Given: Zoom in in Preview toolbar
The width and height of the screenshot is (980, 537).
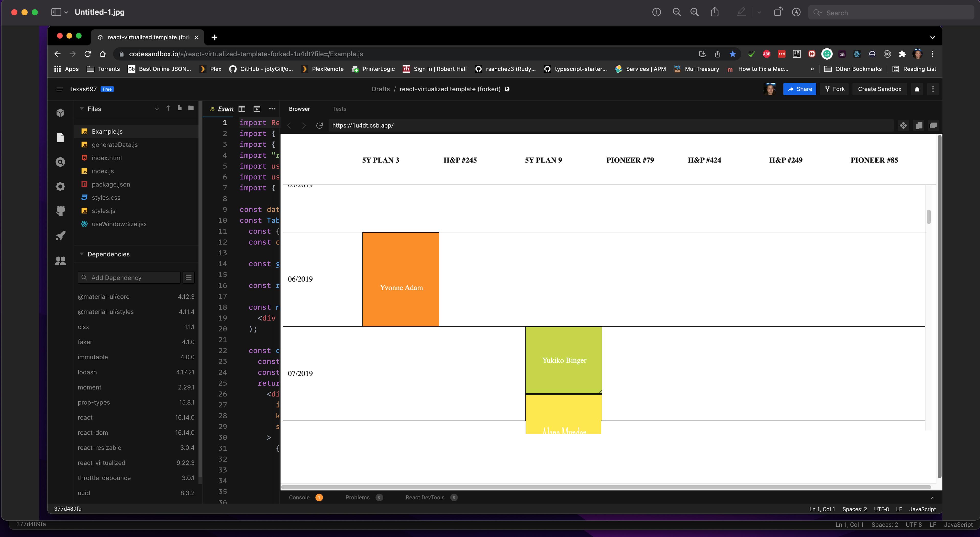Looking at the screenshot, I should (x=694, y=12).
